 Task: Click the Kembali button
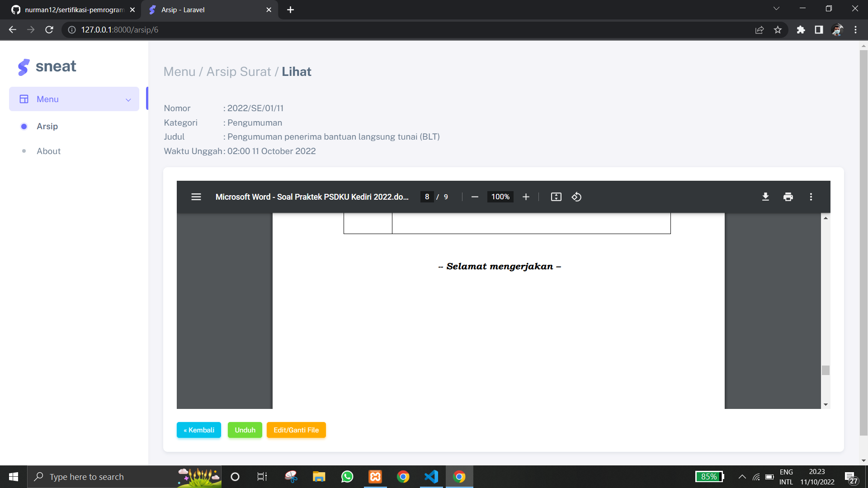point(198,430)
